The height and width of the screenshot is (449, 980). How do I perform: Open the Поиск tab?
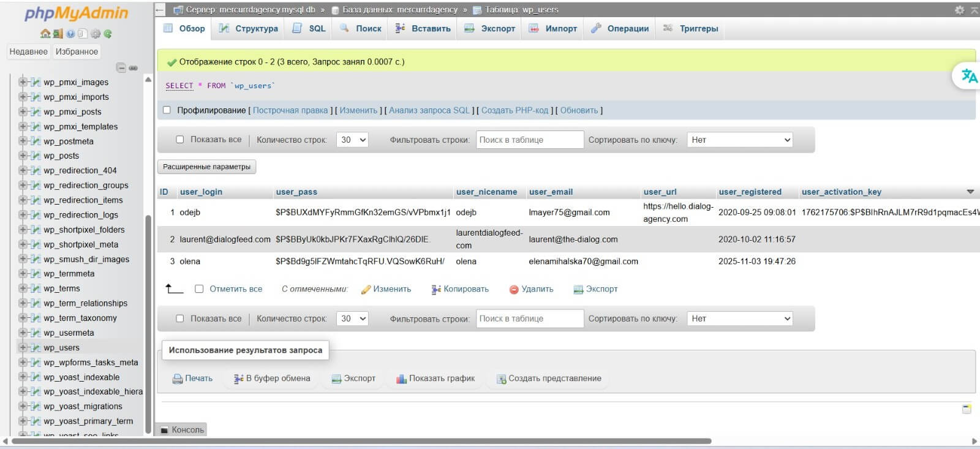coord(361,28)
